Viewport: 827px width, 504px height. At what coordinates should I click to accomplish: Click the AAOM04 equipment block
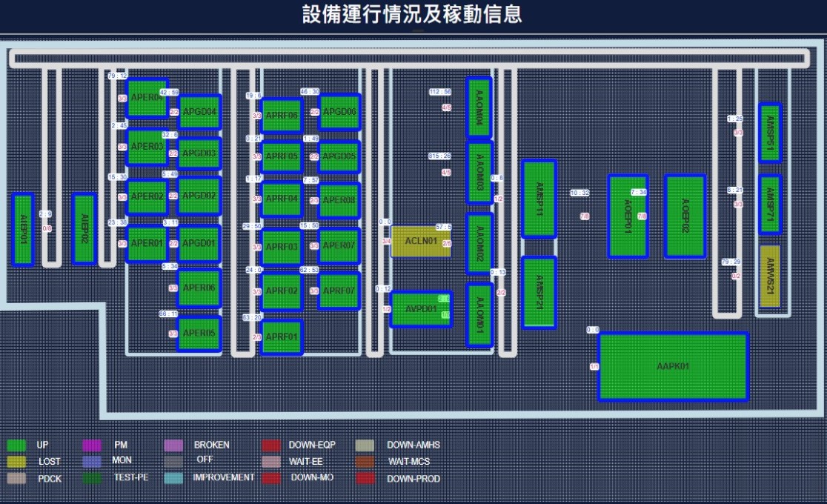[479, 107]
